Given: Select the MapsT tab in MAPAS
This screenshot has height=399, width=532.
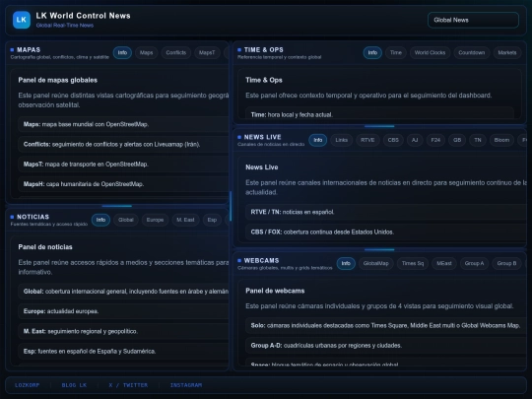Looking at the screenshot, I should 207,52.
